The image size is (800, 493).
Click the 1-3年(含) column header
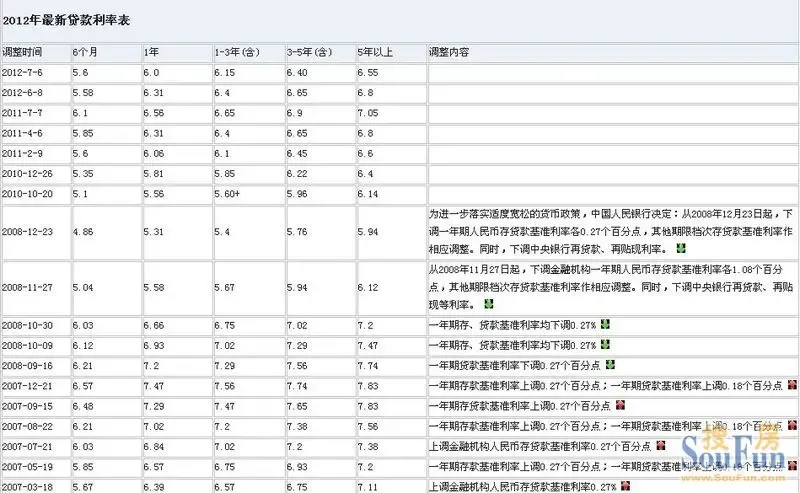(x=232, y=49)
